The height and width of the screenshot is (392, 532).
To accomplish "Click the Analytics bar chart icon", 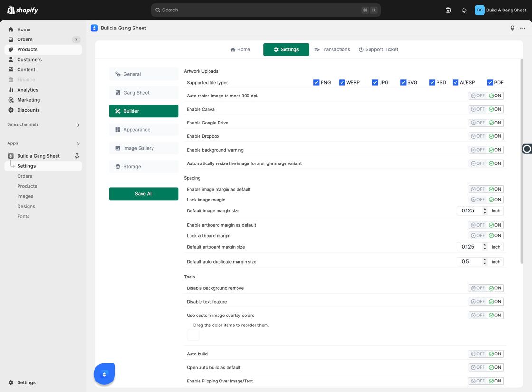I will click(x=11, y=90).
